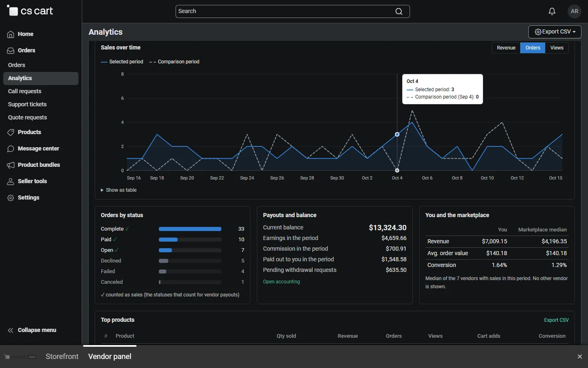Click your Conversion value 1.64%
The height and width of the screenshot is (368, 588).
[499, 265]
